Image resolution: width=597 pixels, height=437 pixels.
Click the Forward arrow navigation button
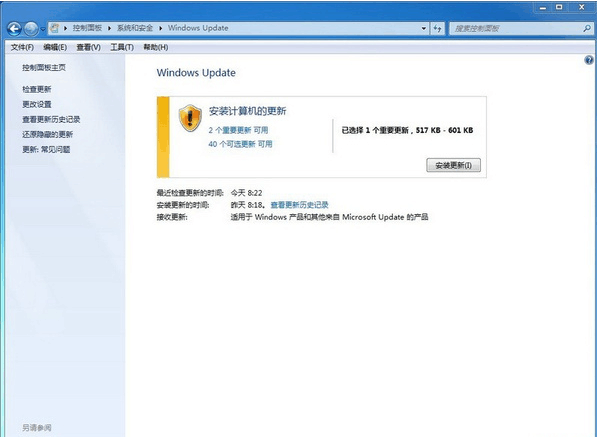point(31,29)
